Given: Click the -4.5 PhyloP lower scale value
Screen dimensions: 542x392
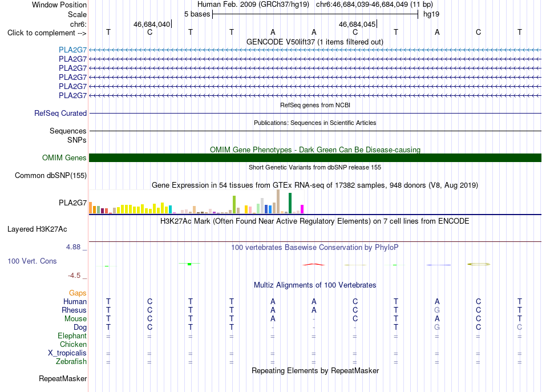Looking at the screenshot, I should (74, 276).
